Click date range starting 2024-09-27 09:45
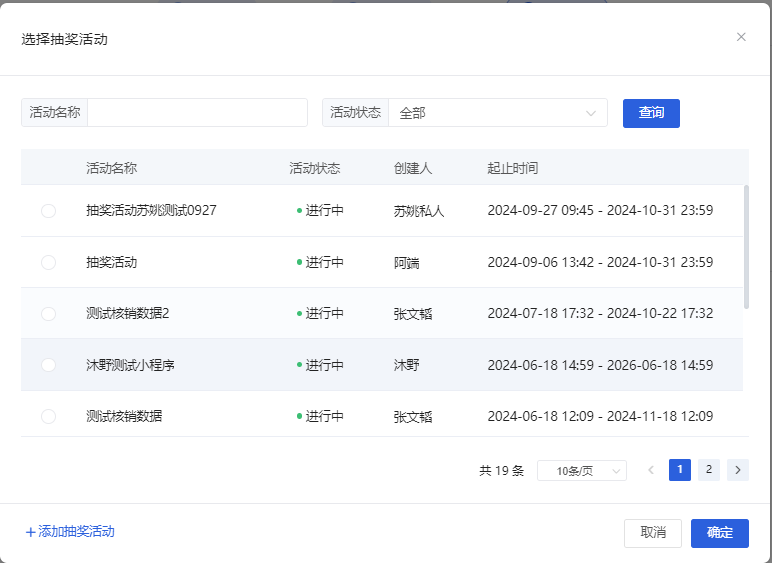 coord(600,211)
